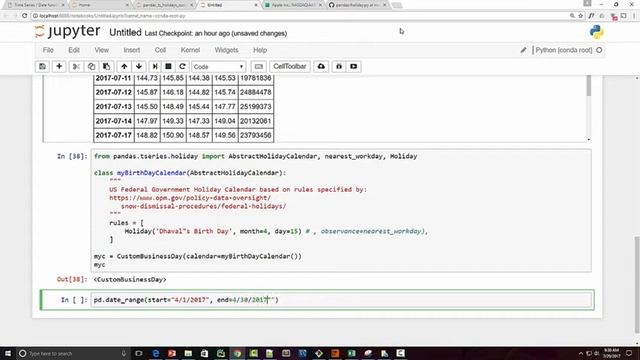Click the Jupyter logo
This screenshot has height=360, width=640.
(67, 31)
